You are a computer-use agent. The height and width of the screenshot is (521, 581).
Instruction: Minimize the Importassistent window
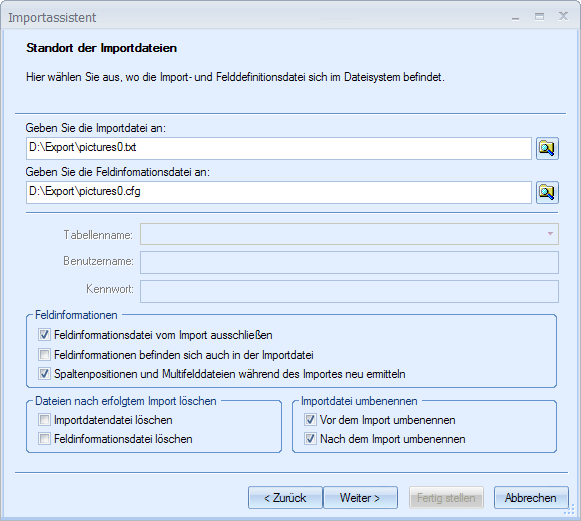(x=515, y=18)
